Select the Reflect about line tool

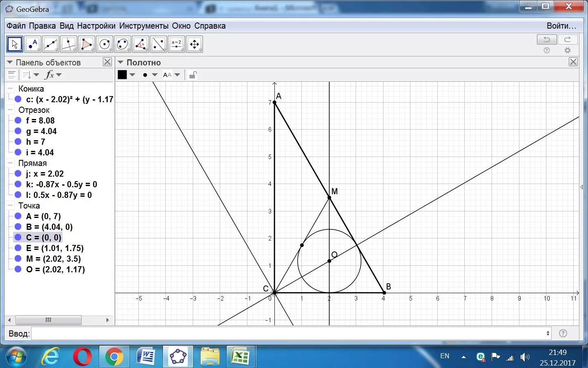pyautogui.click(x=158, y=44)
